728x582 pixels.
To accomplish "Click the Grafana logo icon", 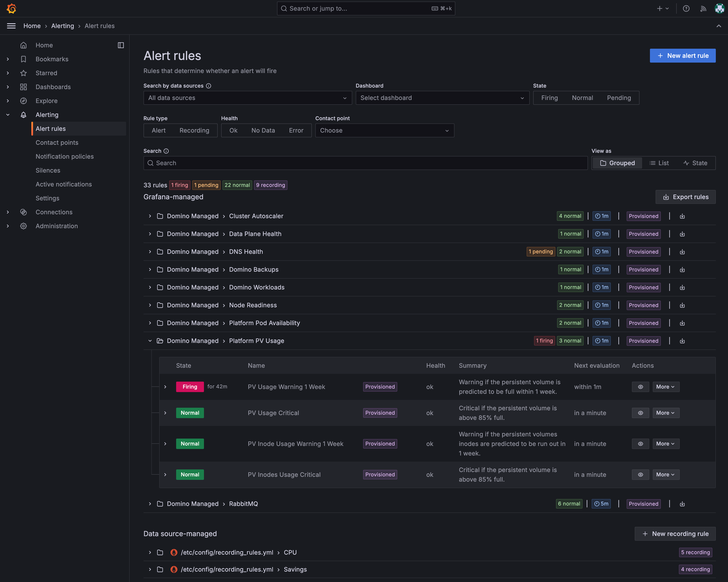I will 12,8.
